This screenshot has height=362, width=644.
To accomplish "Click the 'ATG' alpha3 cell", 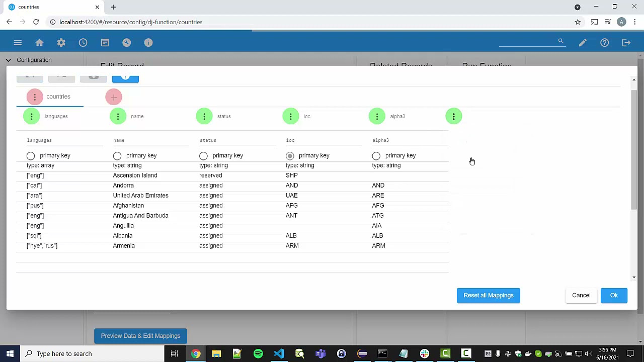I will (378, 216).
